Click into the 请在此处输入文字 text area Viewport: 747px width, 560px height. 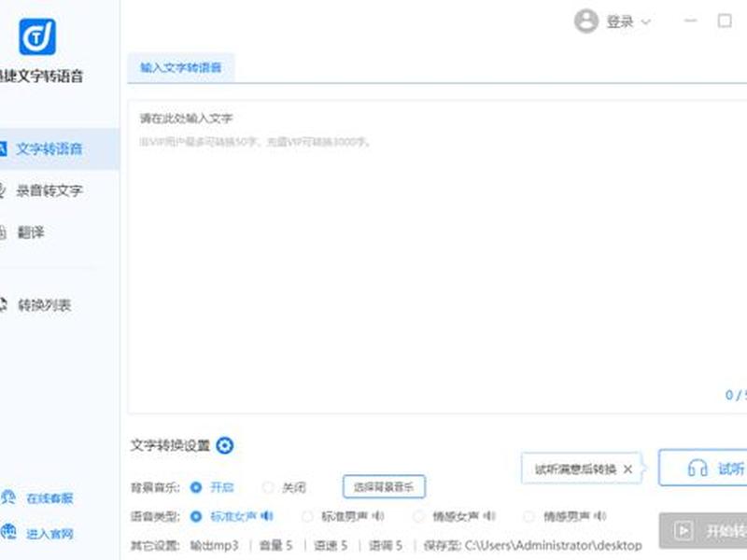click(437, 258)
